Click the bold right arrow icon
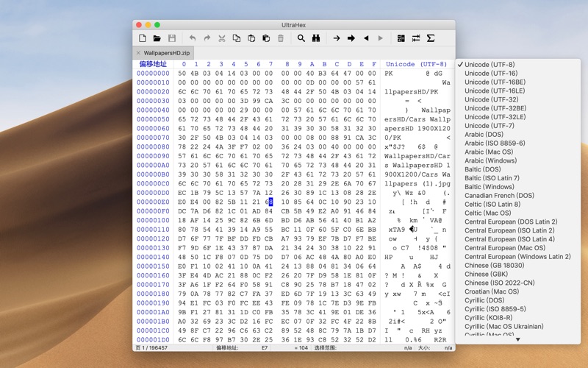588x368 pixels. pos(351,38)
